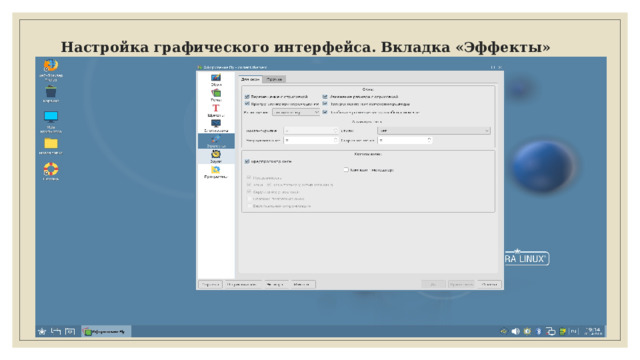Click the yellow folder desktop icon
The width and height of the screenshot is (640, 360).
pyautogui.click(x=51, y=146)
